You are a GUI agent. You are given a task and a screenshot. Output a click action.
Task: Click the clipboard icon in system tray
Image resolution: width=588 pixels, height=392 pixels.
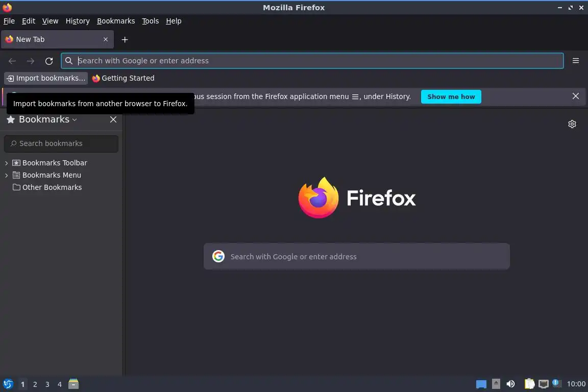(x=529, y=384)
